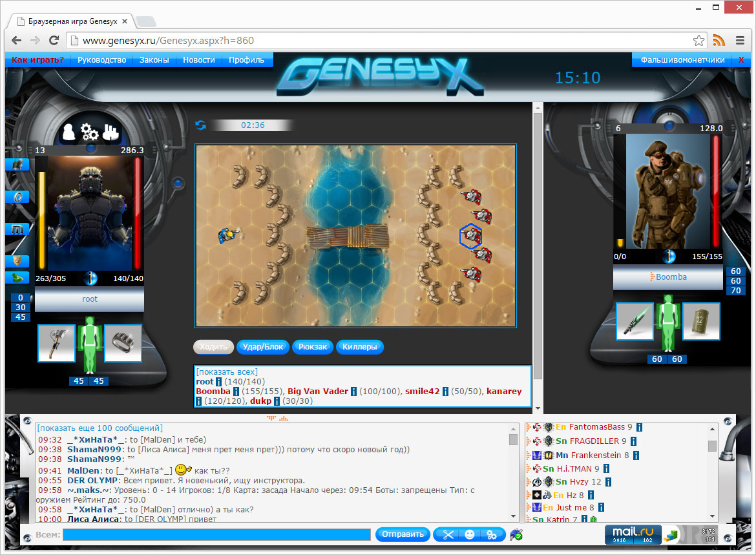Viewport: 756px width, 555px height.
Task: Expand panel with orange up-arrow splitter
Action: (284, 418)
